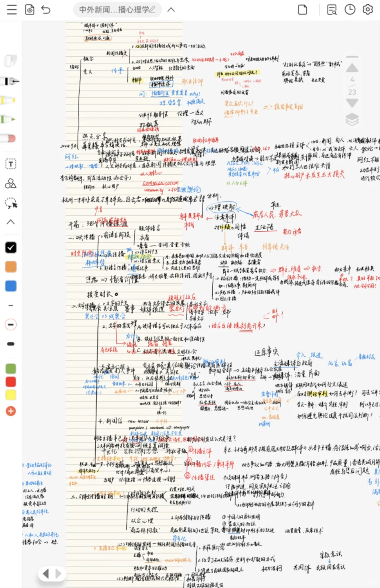This screenshot has width=380, height=588.
Task: Collapse the top toolbar with chevron
Action: click(171, 9)
